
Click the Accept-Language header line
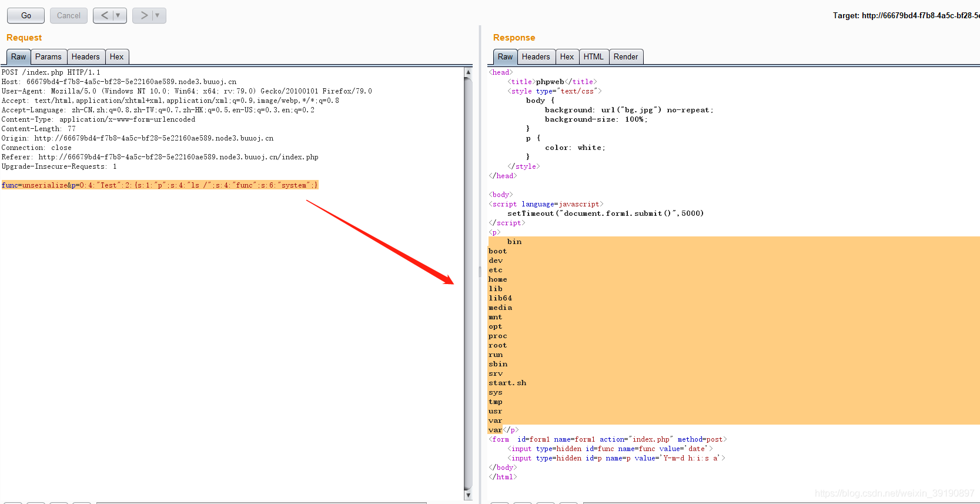tap(158, 110)
